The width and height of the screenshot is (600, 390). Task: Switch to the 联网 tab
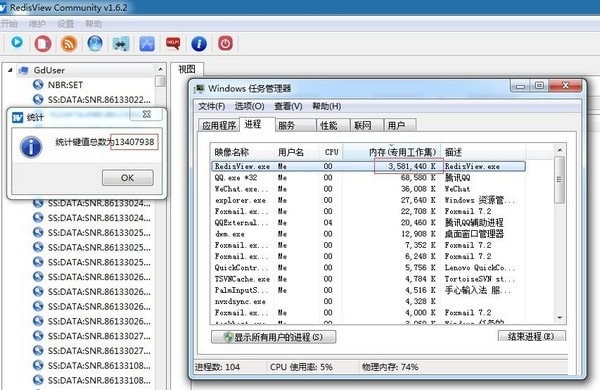point(367,126)
